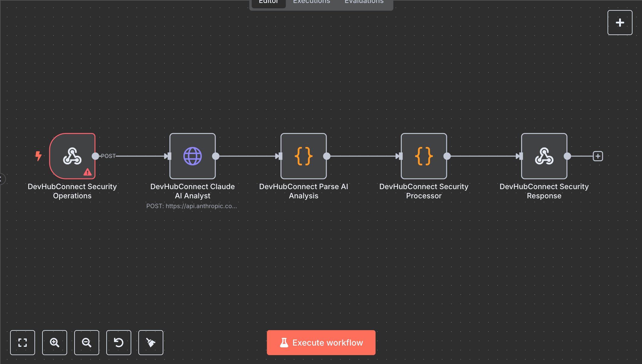Open the DevHubConnect Security Operations webhook node
Viewport: 642px width, 364px height.
click(x=72, y=156)
